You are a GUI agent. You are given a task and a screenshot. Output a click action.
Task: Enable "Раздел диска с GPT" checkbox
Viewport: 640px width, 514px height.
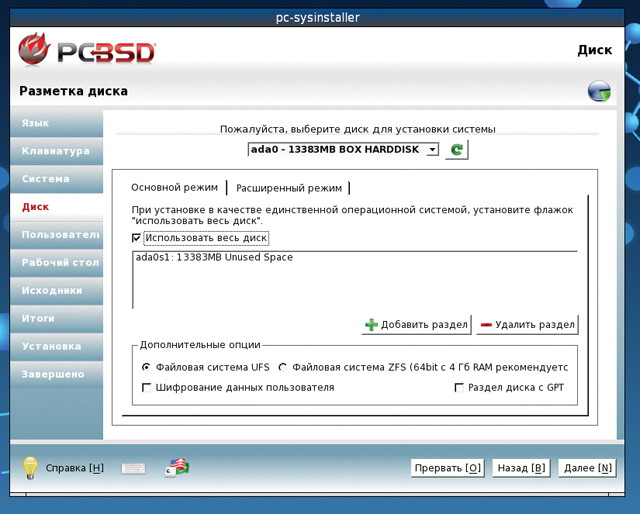(x=459, y=387)
